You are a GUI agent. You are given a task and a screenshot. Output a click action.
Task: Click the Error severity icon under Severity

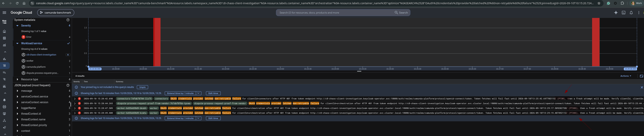pyautogui.click(x=23, y=37)
